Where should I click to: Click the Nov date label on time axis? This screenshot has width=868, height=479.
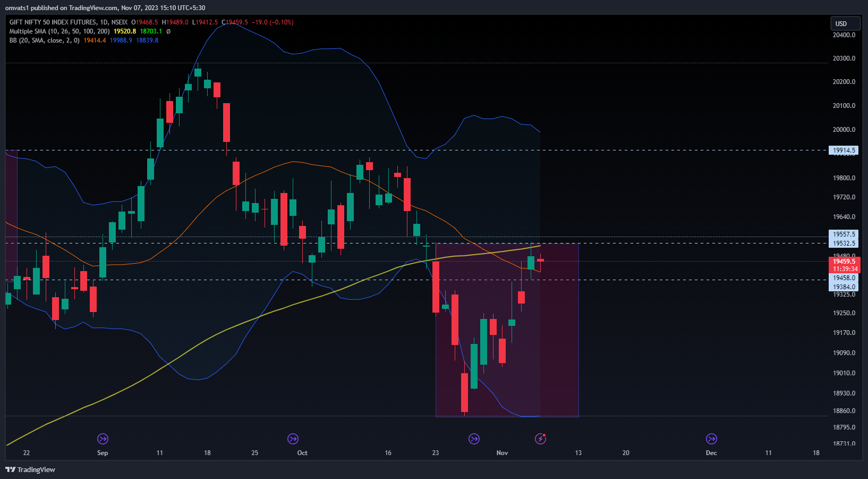click(502, 453)
